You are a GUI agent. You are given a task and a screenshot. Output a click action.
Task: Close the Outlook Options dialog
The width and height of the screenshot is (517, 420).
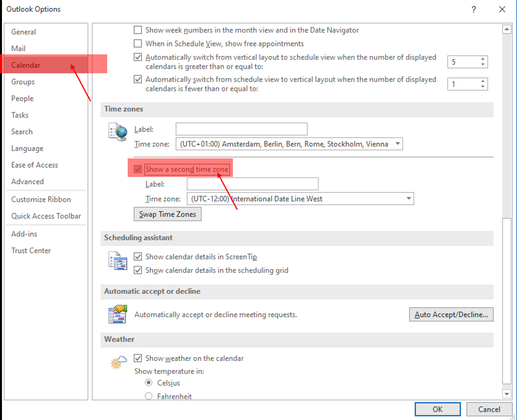502,9
